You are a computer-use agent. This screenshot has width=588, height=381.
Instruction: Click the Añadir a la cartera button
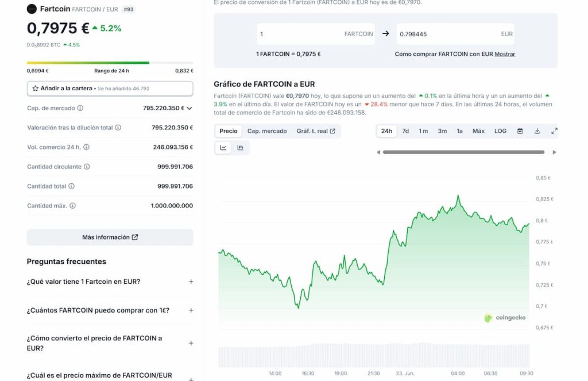pos(110,88)
